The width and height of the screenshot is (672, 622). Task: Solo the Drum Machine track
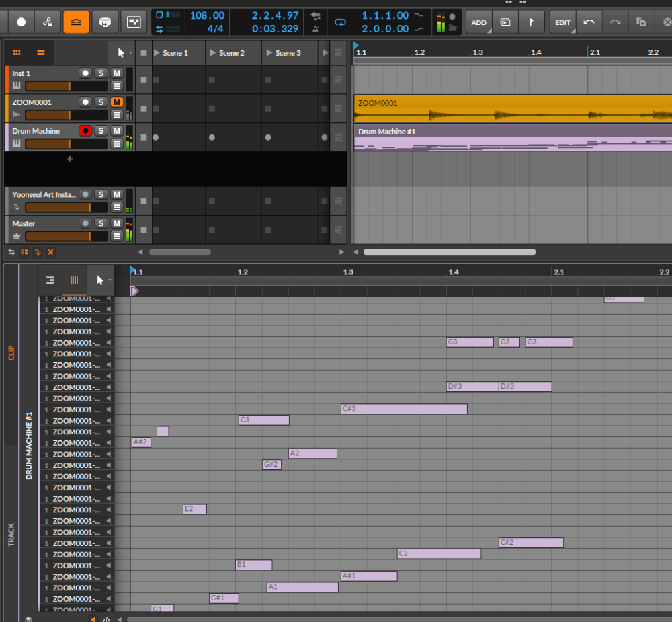click(101, 130)
